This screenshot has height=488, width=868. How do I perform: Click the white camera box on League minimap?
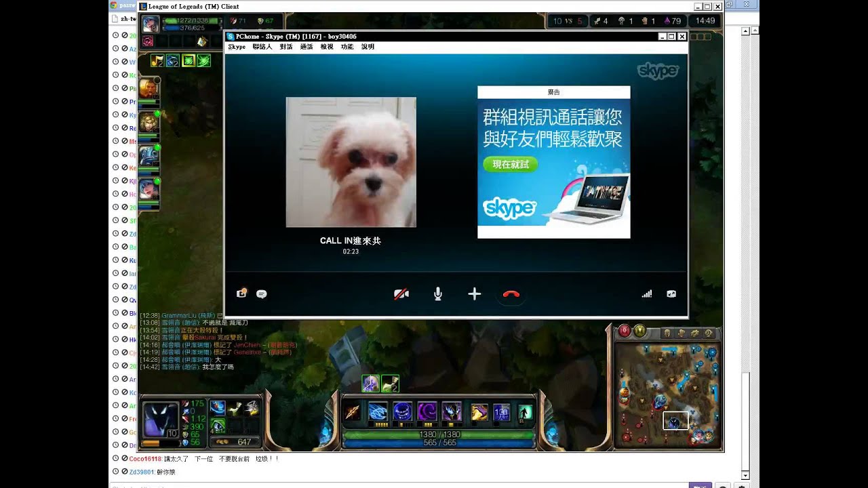(675, 421)
